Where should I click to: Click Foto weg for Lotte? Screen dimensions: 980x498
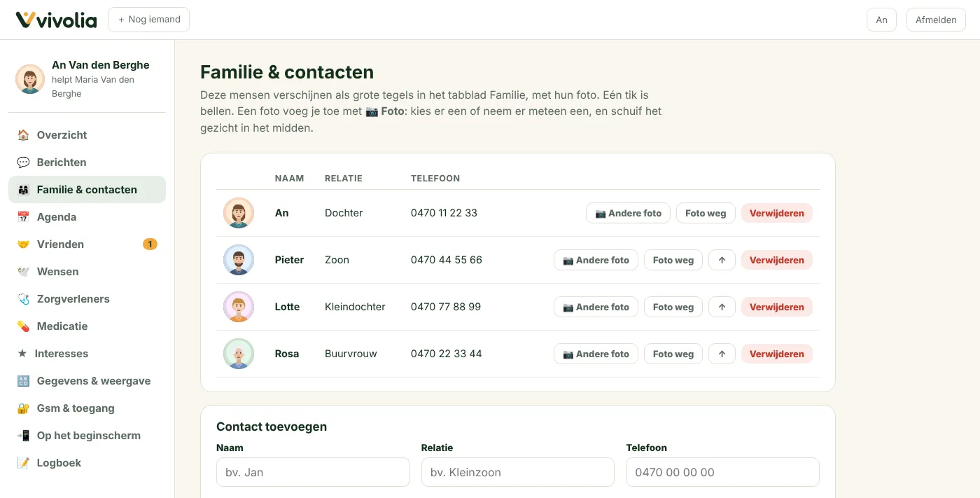pos(673,307)
